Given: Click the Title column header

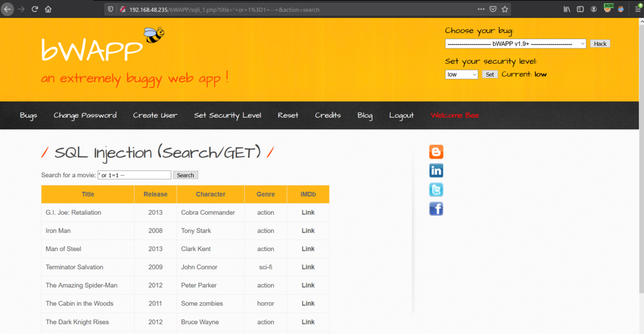Looking at the screenshot, I should coord(88,194).
